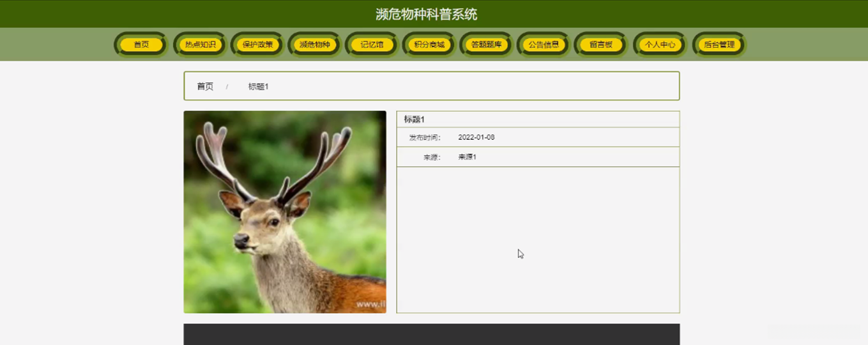Click the 濒危物种科普系统 site title
Image resolution: width=868 pixels, height=345 pixels.
coord(427,14)
